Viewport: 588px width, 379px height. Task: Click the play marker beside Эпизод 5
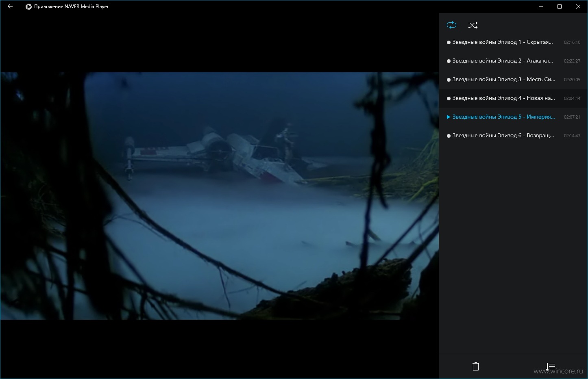[x=449, y=117]
